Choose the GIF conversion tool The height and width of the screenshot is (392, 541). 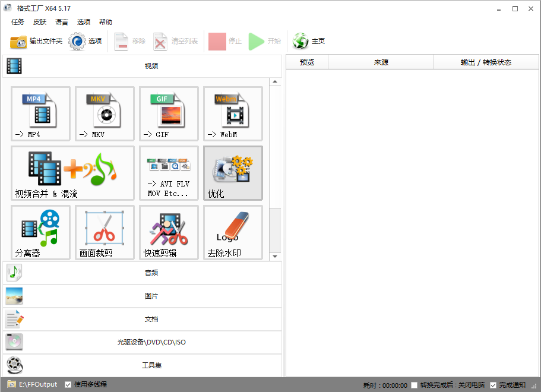(x=169, y=113)
